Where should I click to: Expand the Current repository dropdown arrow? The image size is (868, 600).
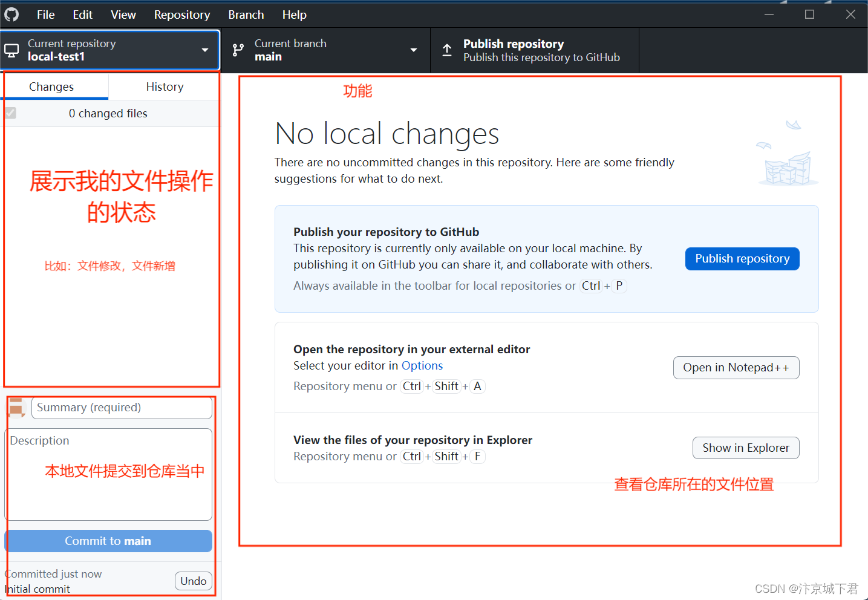pyautogui.click(x=205, y=50)
